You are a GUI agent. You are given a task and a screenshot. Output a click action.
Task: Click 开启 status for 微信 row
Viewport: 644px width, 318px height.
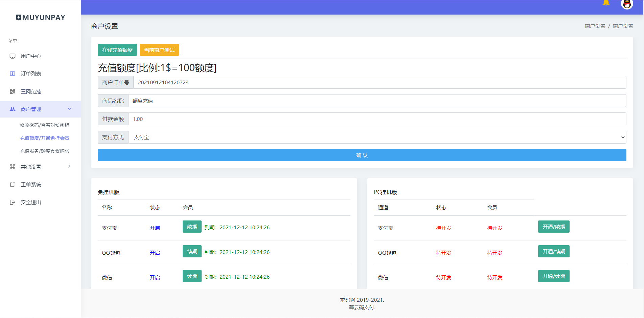tap(155, 277)
